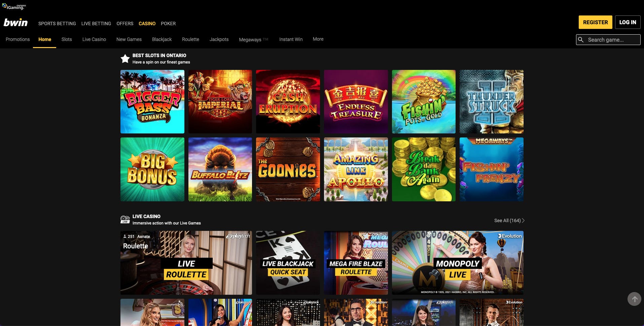Expand See All (164) live games

[509, 220]
